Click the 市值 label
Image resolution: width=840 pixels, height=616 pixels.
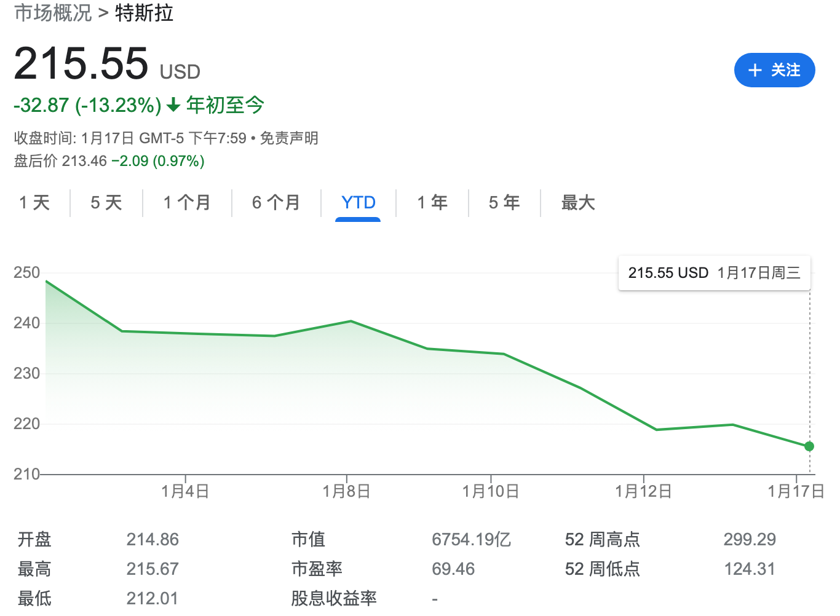[x=308, y=539]
